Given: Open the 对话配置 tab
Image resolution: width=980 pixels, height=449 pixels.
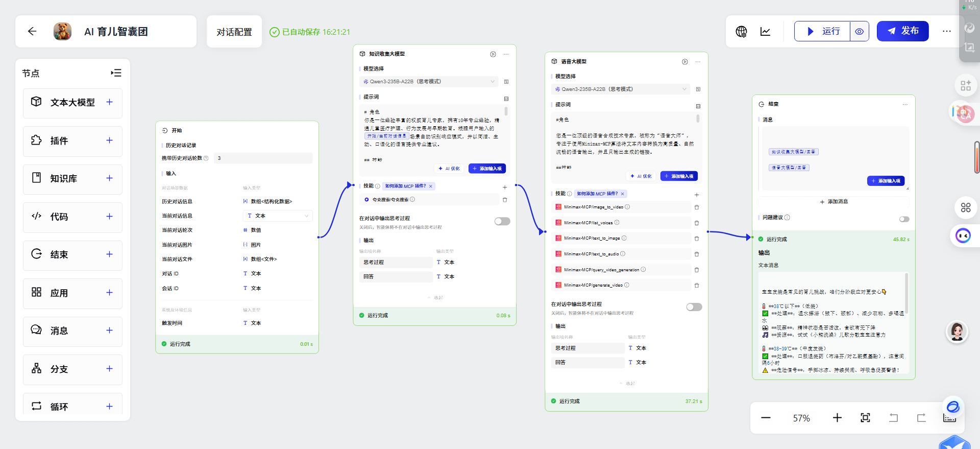Looking at the screenshot, I should pyautogui.click(x=234, y=32).
